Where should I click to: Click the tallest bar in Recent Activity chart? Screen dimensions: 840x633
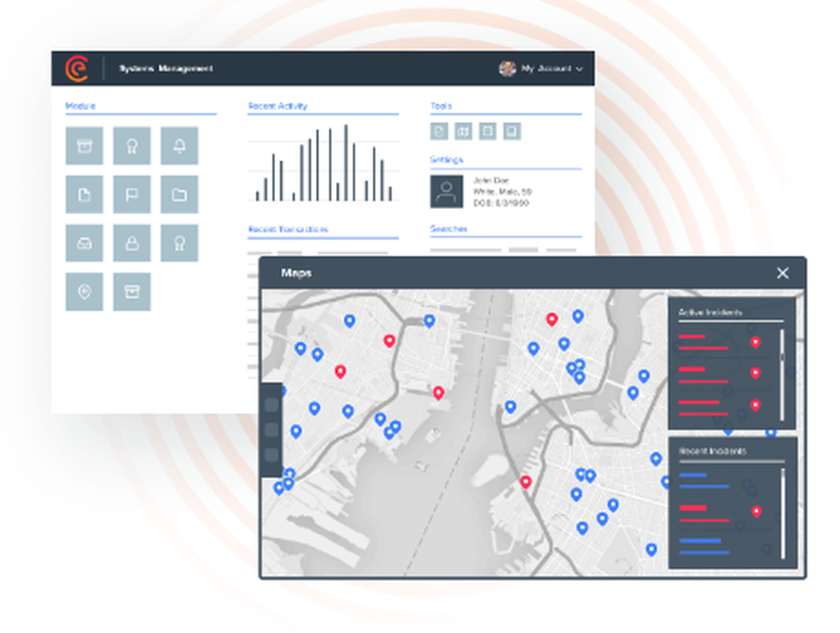click(346, 163)
